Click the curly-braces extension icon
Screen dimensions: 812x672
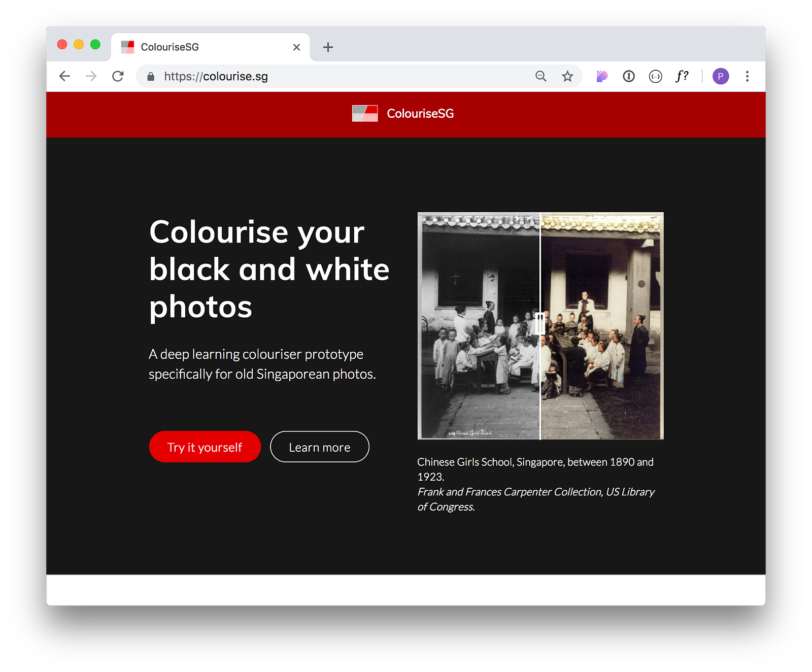pos(656,76)
